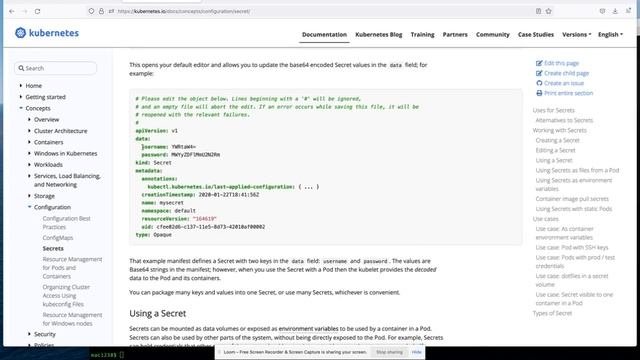Open Partners in top navigation
The height and width of the screenshot is (360, 640).
coord(455,35)
